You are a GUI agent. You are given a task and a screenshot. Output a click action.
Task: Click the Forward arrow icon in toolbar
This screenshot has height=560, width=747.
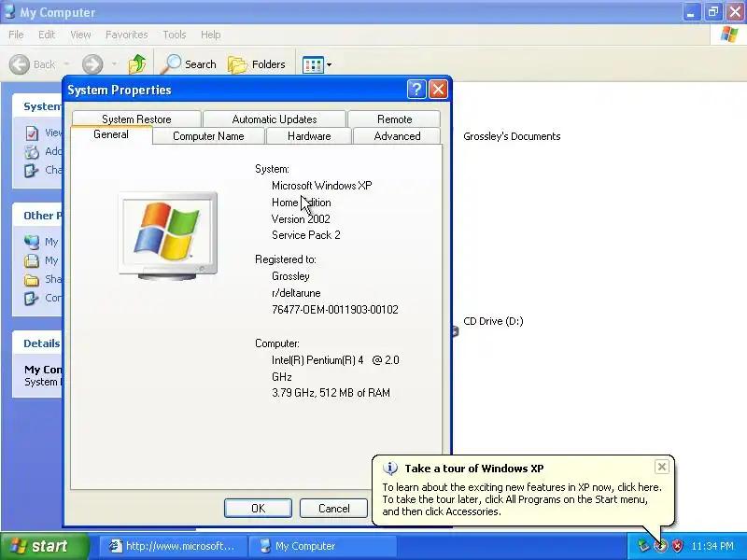coord(92,64)
